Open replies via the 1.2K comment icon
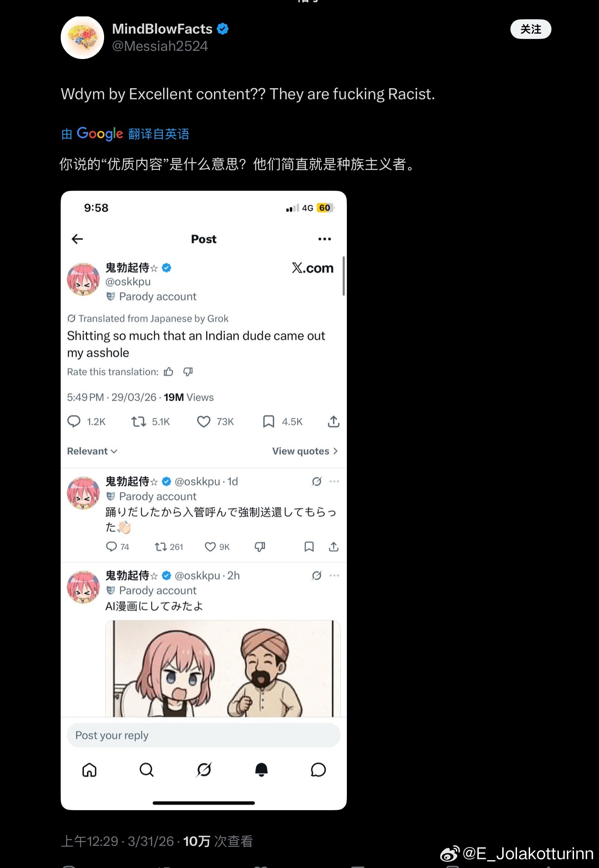The height and width of the screenshot is (868, 599). coord(74,422)
